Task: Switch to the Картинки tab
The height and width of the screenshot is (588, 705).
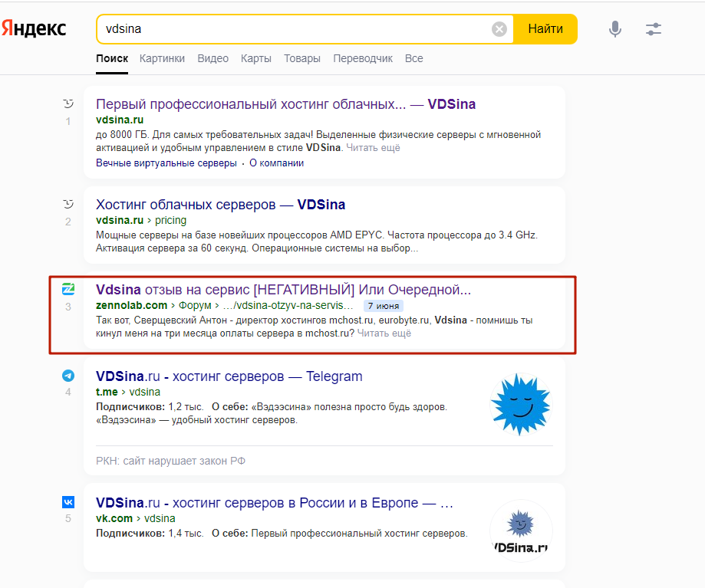Action: tap(162, 58)
